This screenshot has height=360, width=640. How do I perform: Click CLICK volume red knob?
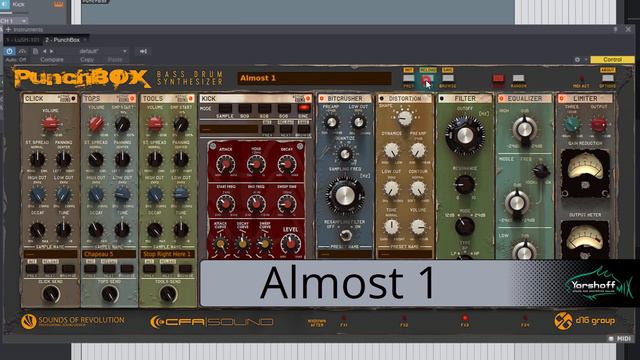pyautogui.click(x=50, y=124)
